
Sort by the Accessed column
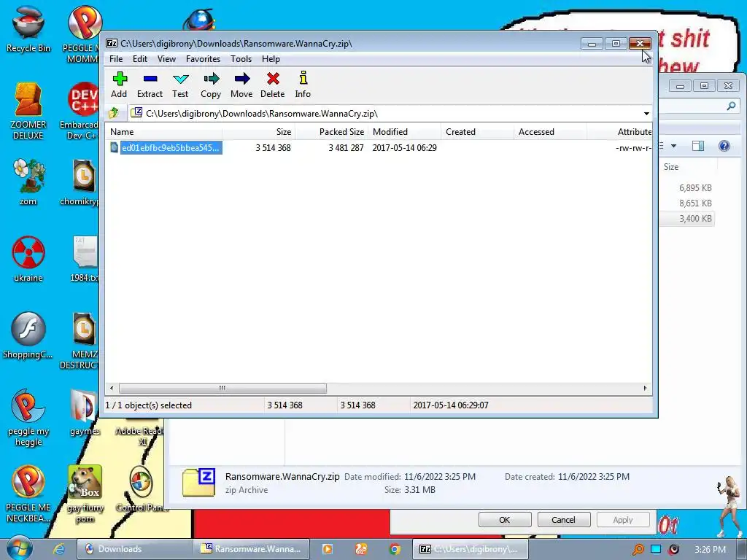coord(550,132)
